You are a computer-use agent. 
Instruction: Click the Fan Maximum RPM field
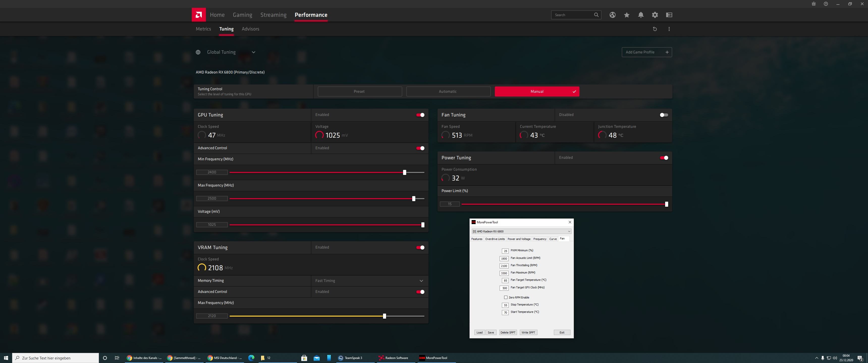[x=504, y=273]
